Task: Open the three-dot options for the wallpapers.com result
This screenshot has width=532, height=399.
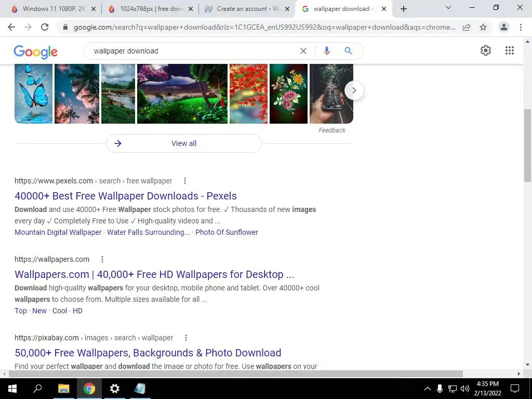Action: tap(102, 259)
